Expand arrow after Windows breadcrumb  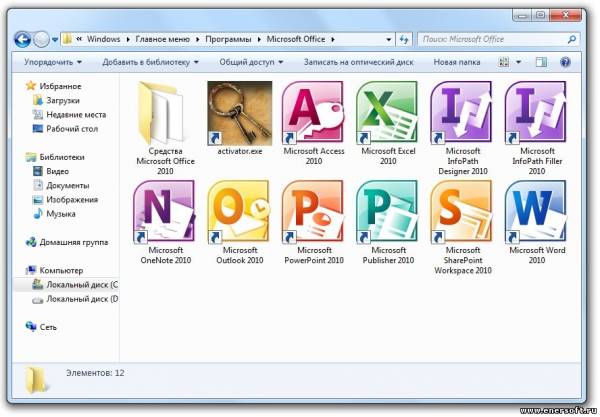click(127, 39)
